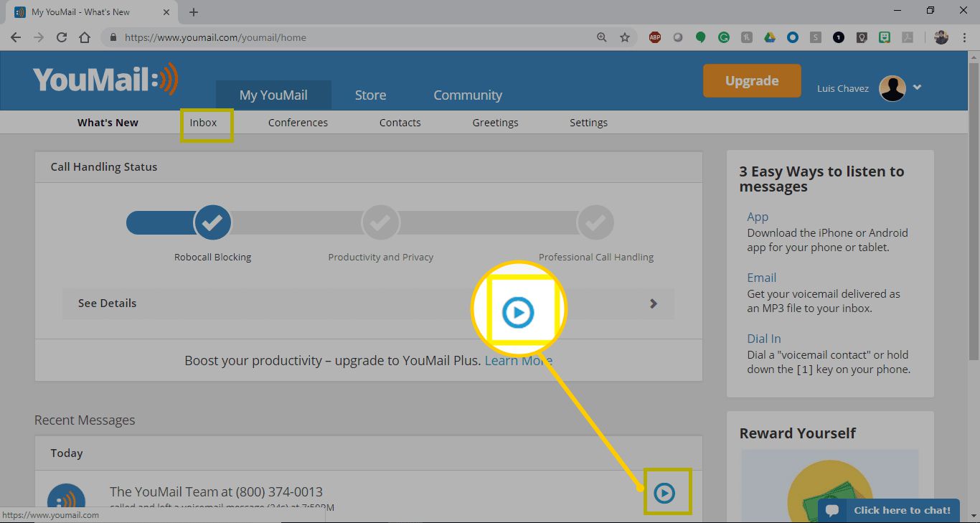Open the green Hangouts extension icon
Viewport: 980px width, 523px height.
(x=701, y=37)
